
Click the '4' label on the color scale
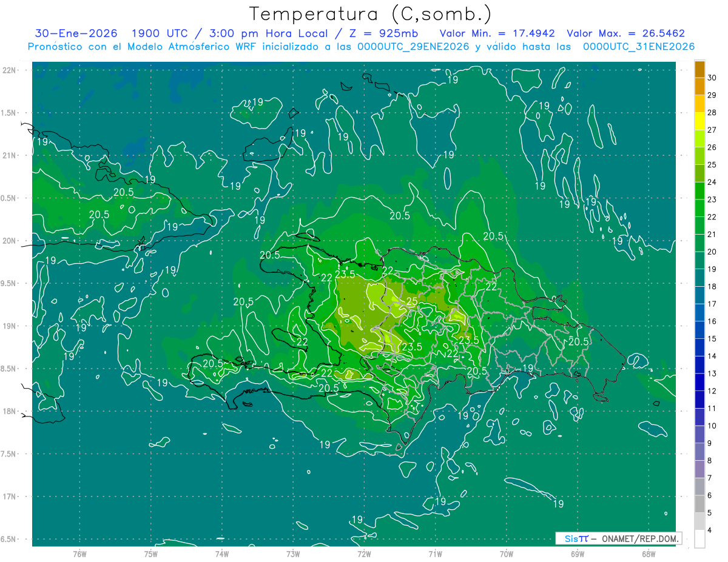[x=710, y=530]
